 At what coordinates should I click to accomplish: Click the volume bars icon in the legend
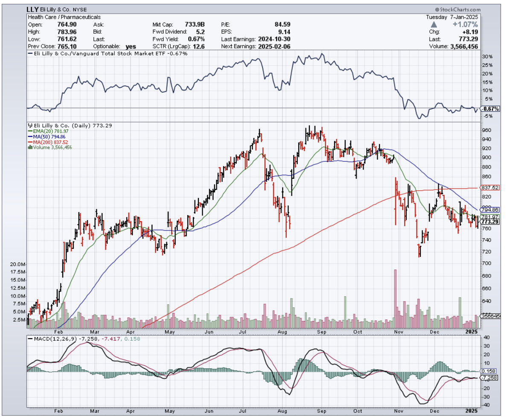coord(29,147)
